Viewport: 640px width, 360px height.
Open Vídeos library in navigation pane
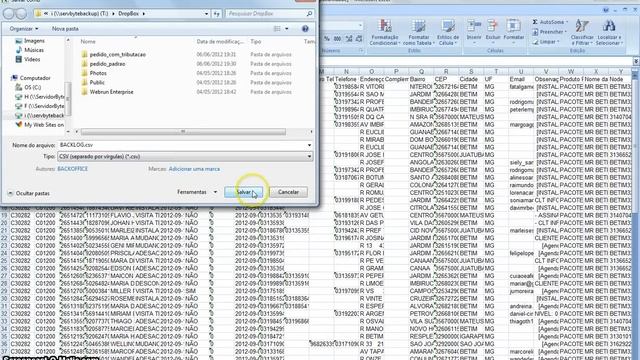32,59
